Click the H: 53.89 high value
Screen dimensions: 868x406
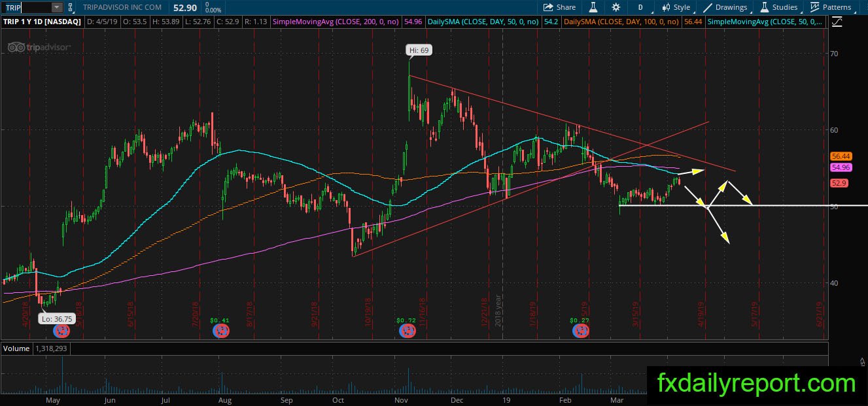pos(166,22)
